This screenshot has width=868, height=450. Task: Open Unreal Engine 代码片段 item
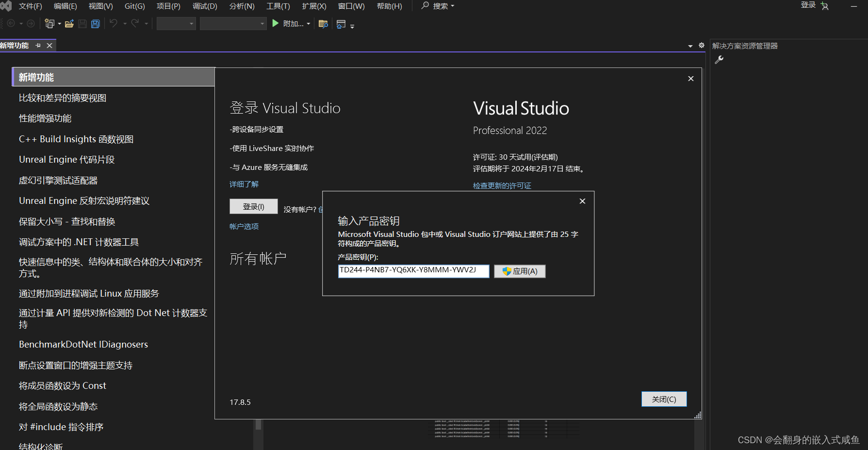click(66, 159)
